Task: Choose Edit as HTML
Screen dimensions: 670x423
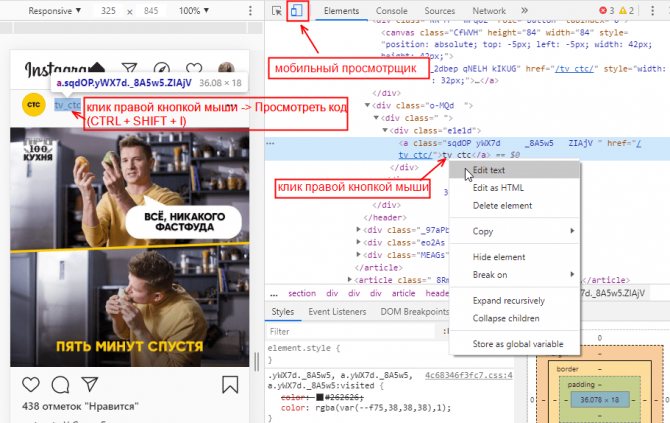Action: pos(514,188)
